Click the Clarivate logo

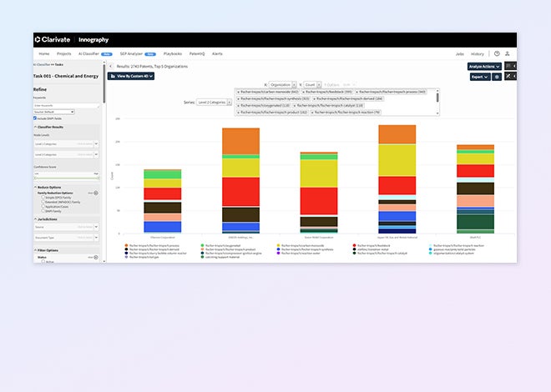(x=53, y=39)
